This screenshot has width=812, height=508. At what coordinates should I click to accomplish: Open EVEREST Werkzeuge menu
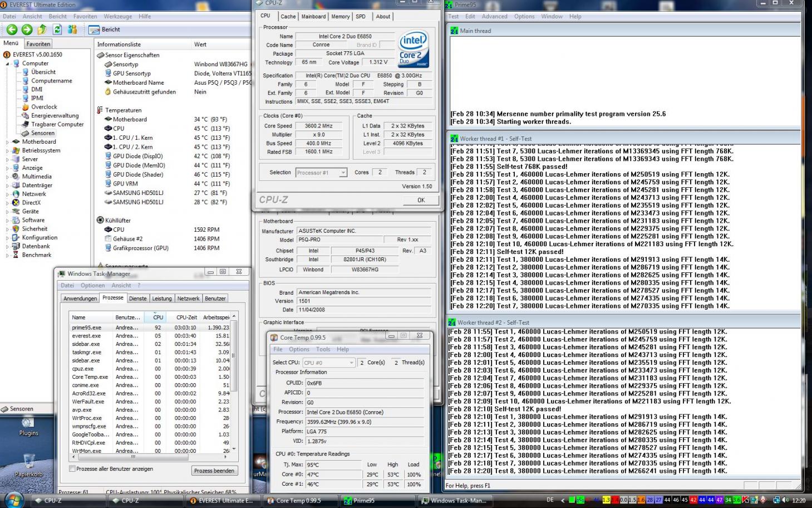tap(118, 17)
